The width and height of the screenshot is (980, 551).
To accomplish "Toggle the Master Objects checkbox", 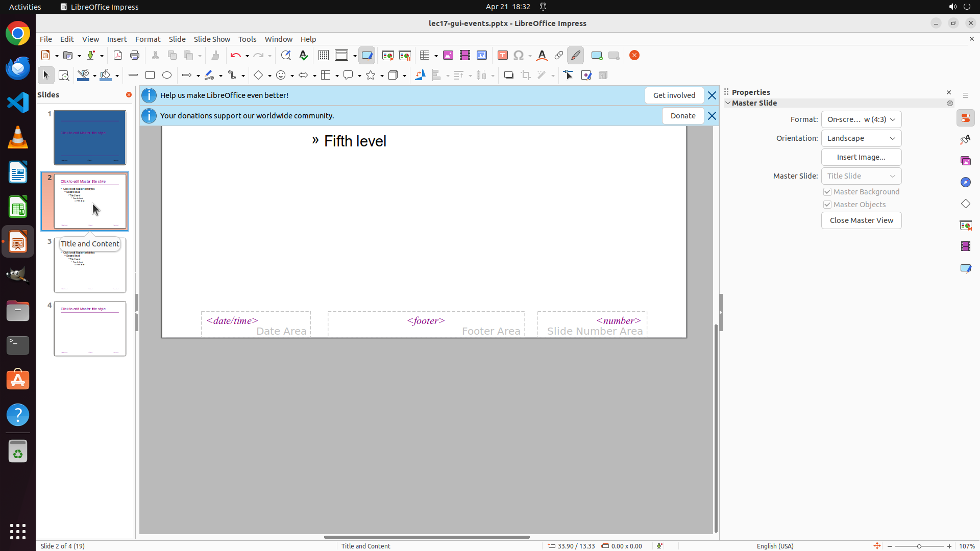I will point(827,205).
